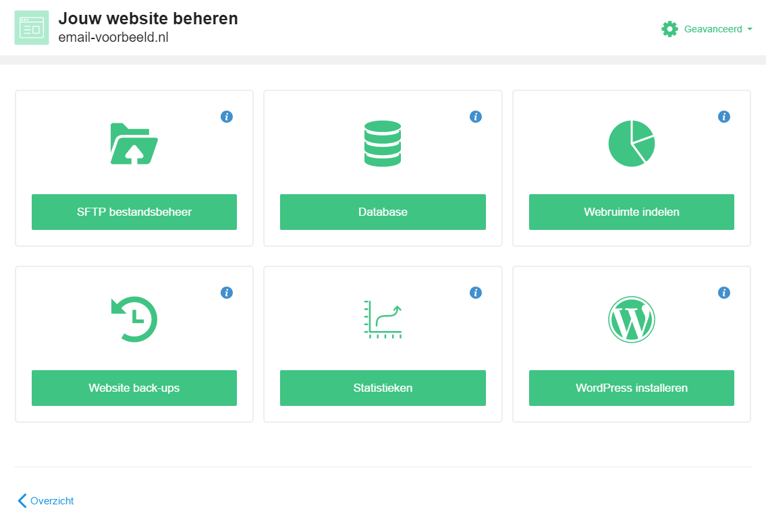Go back via the Overzicht link

(45, 501)
